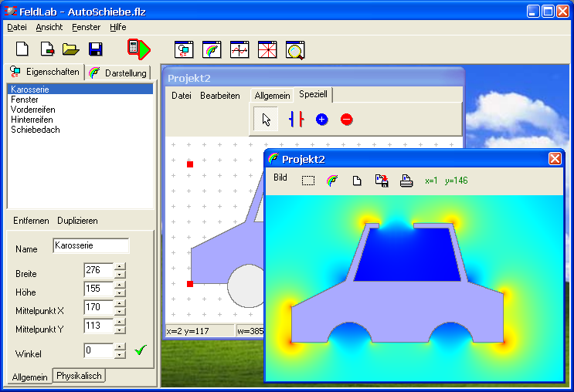This screenshot has width=574, height=392.
Task: Open the properties window toolbar icon
Action: 184,49
